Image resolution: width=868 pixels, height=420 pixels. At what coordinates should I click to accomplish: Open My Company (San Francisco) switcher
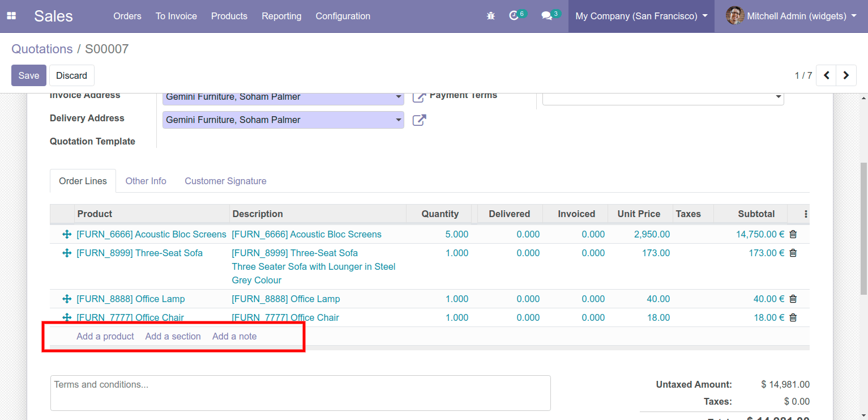[x=642, y=16]
